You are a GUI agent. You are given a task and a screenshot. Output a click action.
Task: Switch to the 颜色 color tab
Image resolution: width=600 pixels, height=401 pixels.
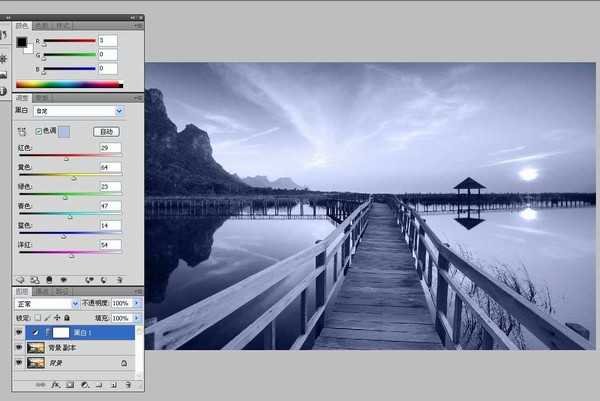(22, 25)
